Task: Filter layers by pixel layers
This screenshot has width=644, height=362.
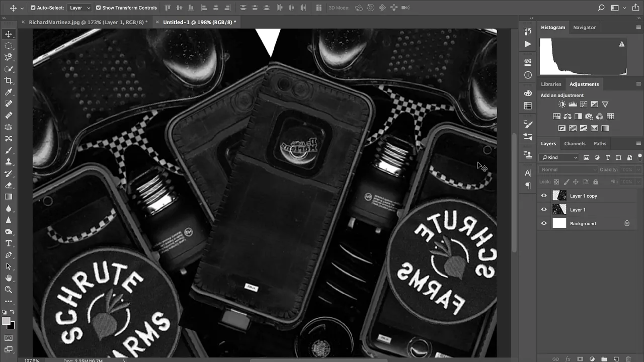Action: (587, 157)
